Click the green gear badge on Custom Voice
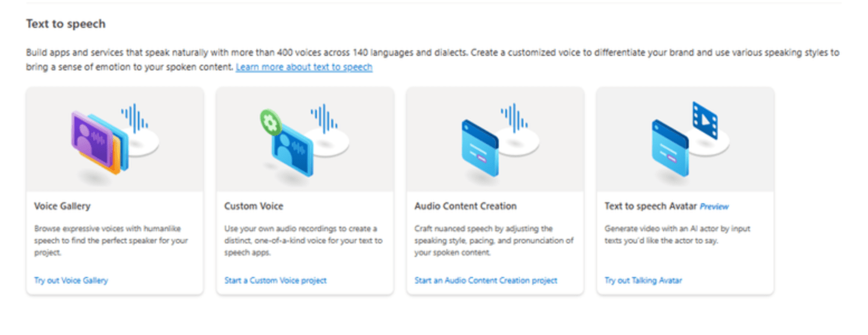This screenshot has width=868, height=335. click(x=269, y=121)
